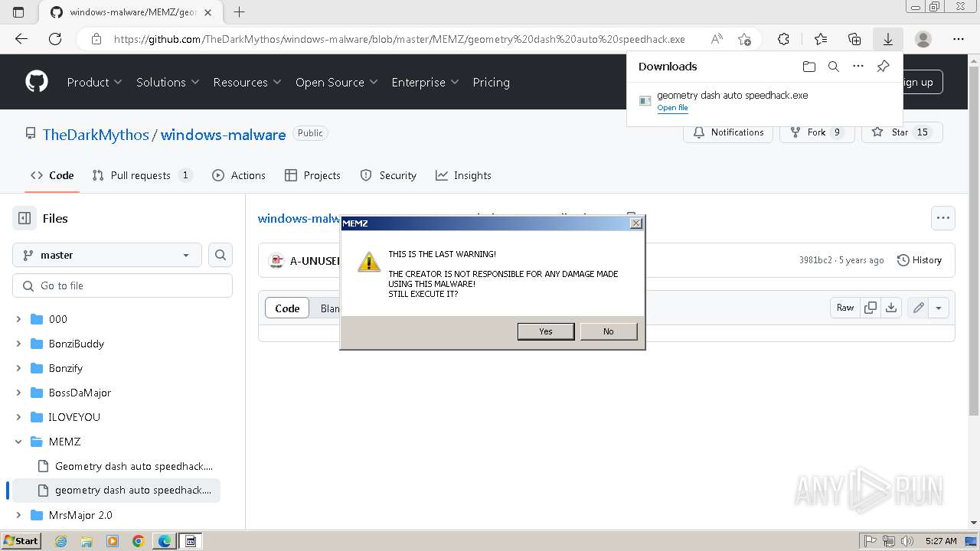Image resolution: width=980 pixels, height=551 pixels.
Task: Click the file search magnifier button
Action: pos(220,255)
